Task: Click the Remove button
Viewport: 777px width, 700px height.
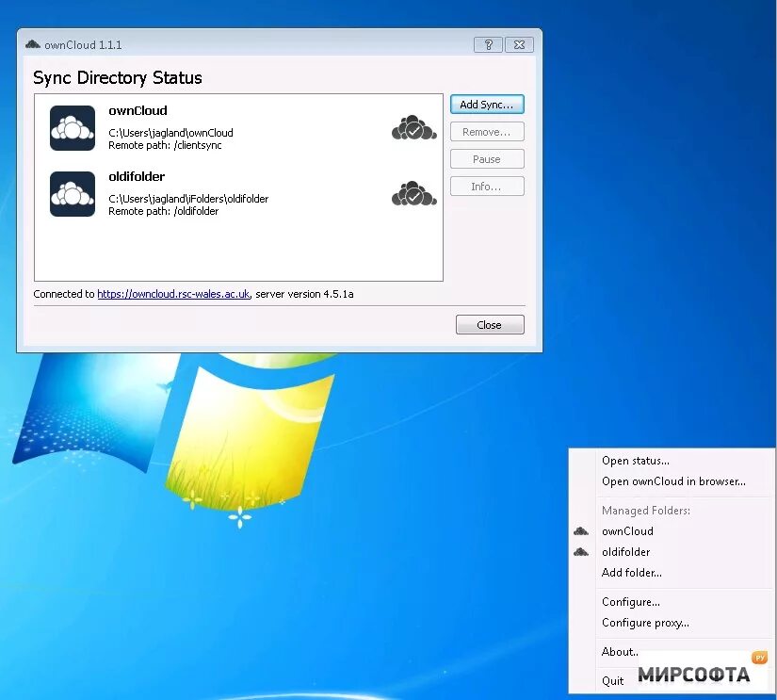Action: pyautogui.click(x=487, y=132)
